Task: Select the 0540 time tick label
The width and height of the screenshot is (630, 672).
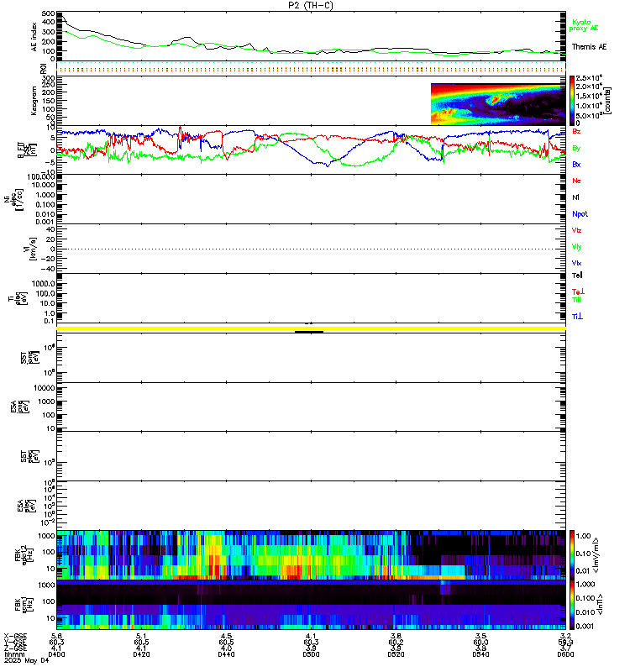Action: (x=480, y=654)
